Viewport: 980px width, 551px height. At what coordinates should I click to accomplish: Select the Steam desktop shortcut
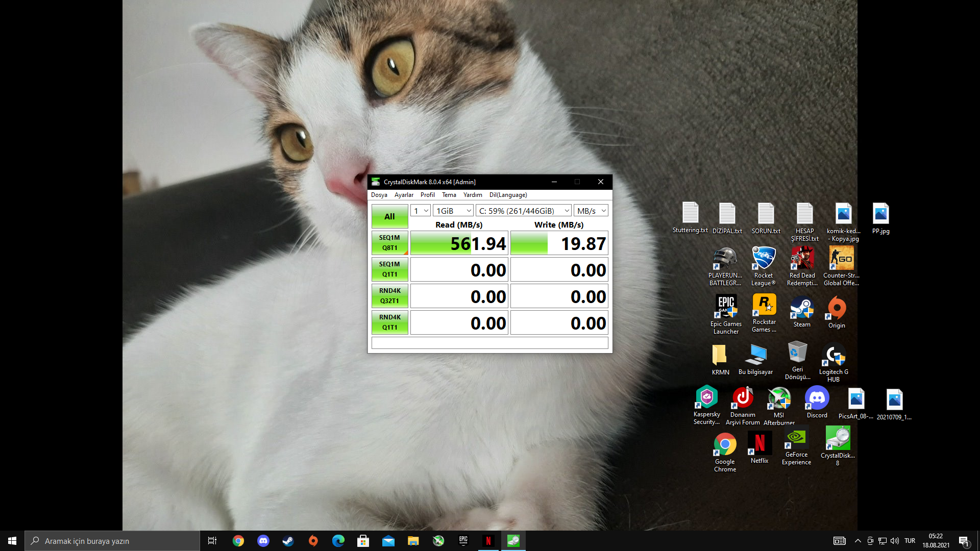tap(802, 312)
